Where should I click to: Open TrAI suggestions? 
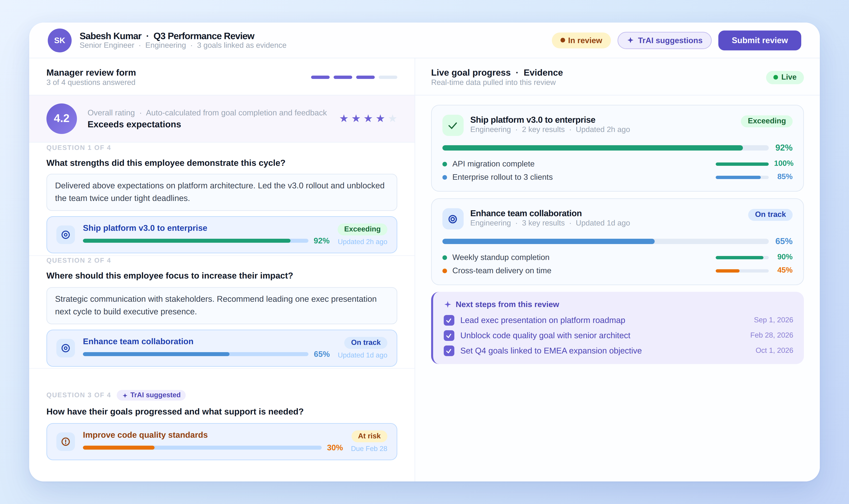click(x=664, y=40)
